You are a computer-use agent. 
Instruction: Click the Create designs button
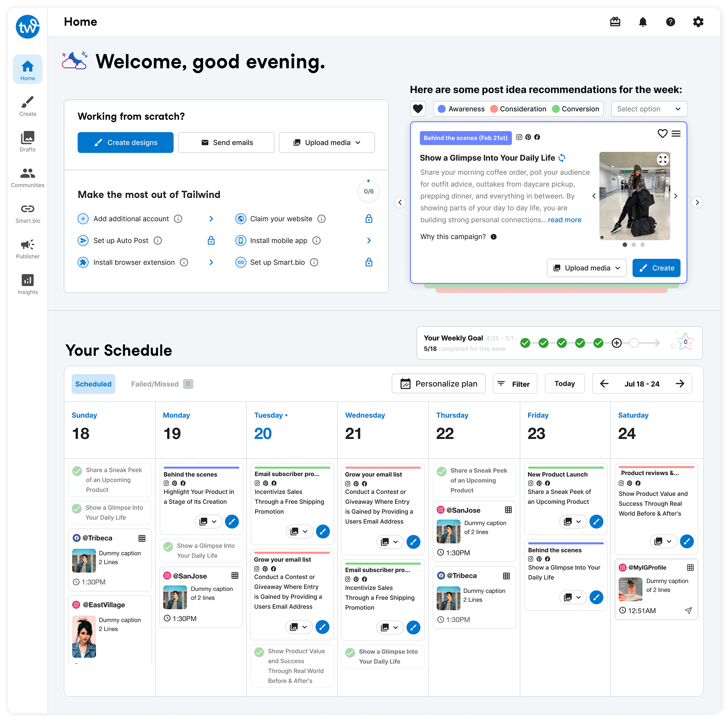click(x=126, y=143)
